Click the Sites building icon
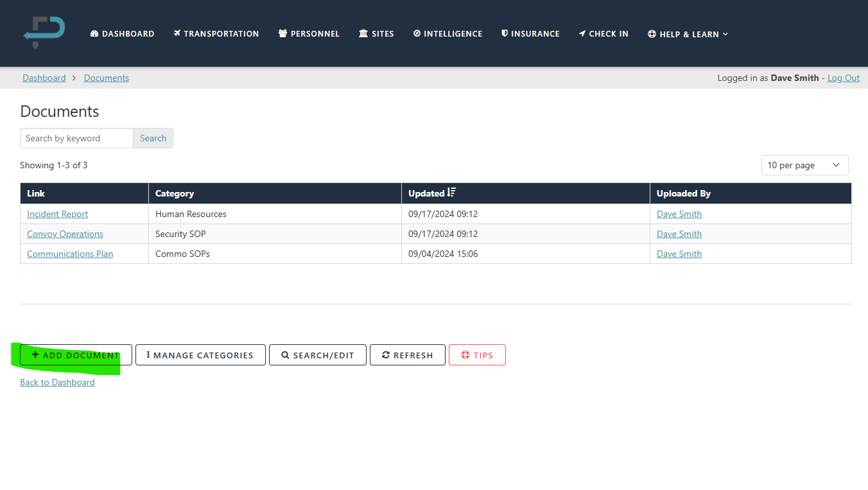868x490 pixels. click(363, 33)
